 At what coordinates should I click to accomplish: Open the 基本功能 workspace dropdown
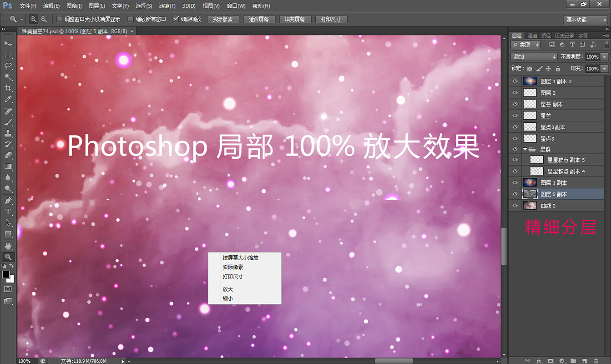pyautogui.click(x=585, y=20)
